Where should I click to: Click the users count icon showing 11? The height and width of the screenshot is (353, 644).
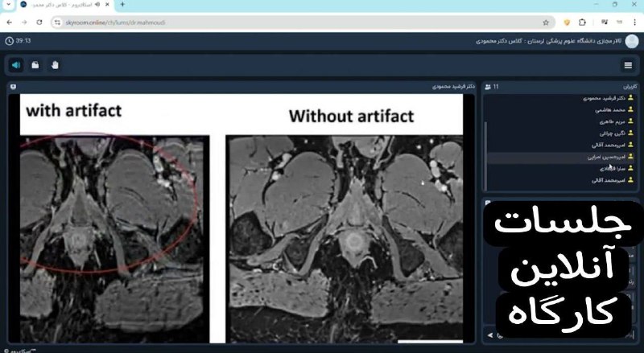tap(489, 86)
